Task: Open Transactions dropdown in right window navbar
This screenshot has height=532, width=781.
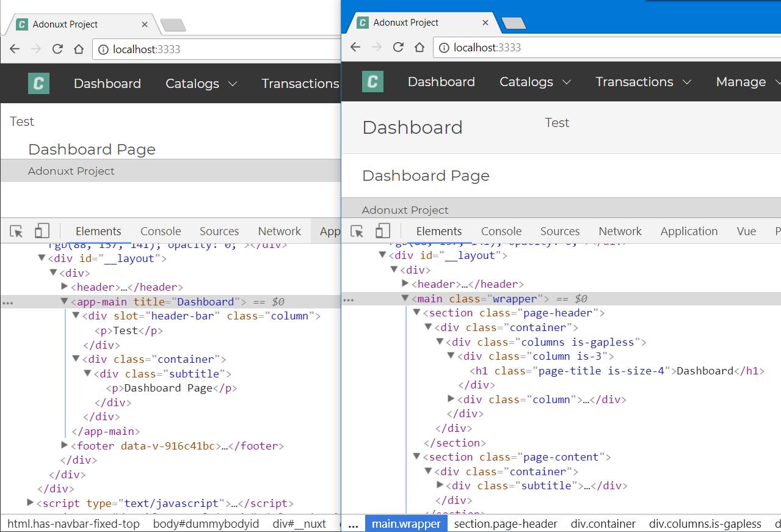Action: pyautogui.click(x=644, y=82)
